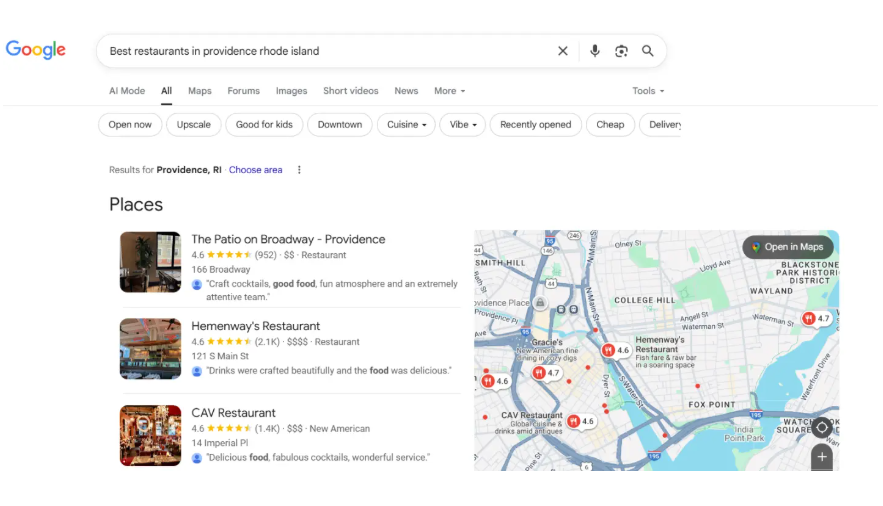Toggle the Good for kids filter chip
This screenshot has height=506, width=883.
click(264, 125)
